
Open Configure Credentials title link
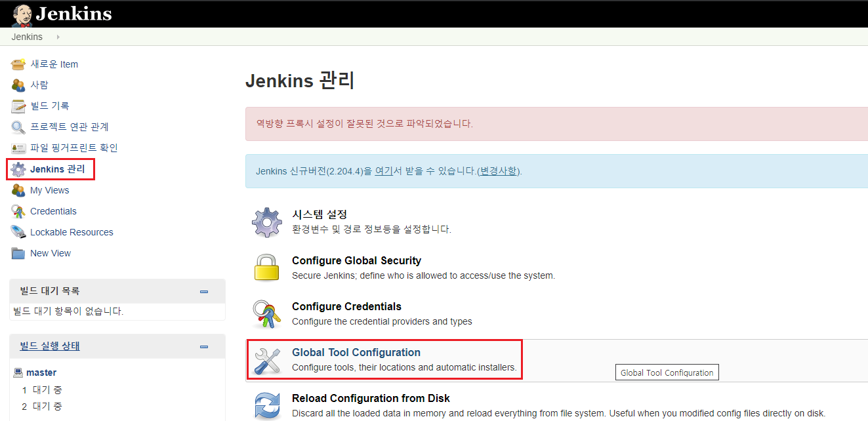[x=346, y=306]
